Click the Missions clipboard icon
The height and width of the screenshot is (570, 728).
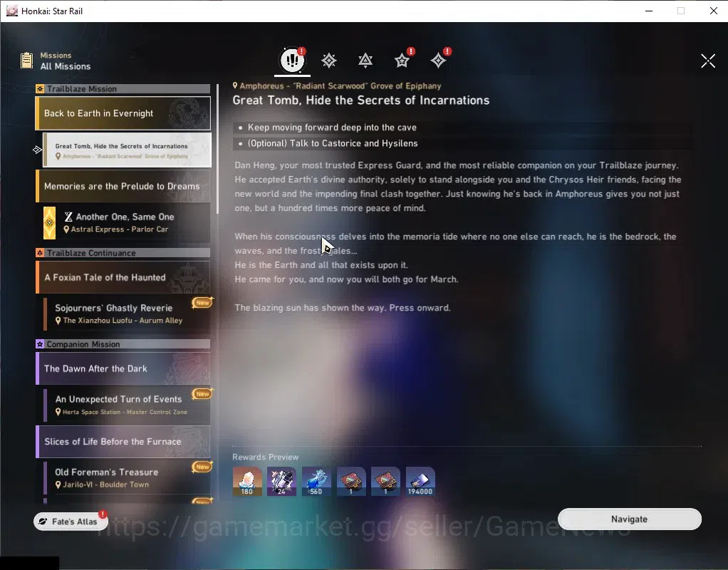tap(27, 61)
